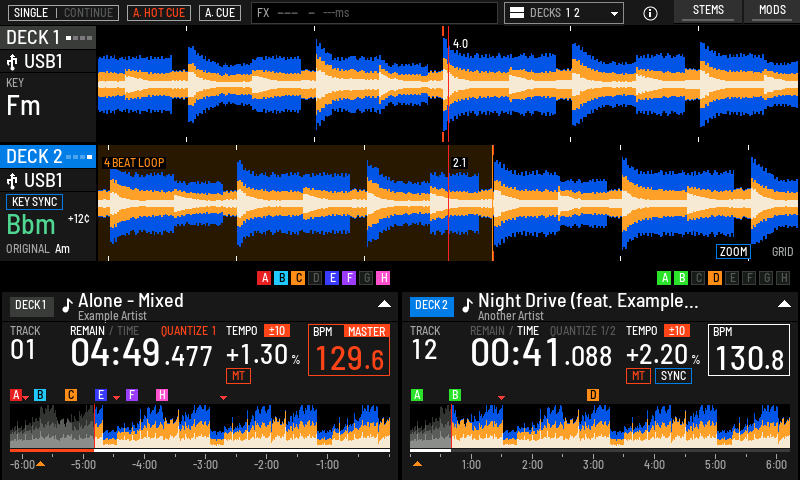This screenshot has width=800, height=480.
Task: Jump to cue F marker on Deck 1 overview
Action: tap(132, 395)
